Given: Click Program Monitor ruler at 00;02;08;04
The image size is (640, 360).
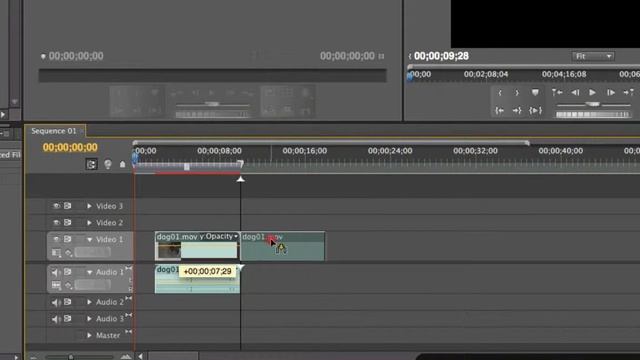Looking at the screenshot, I should (486, 74).
